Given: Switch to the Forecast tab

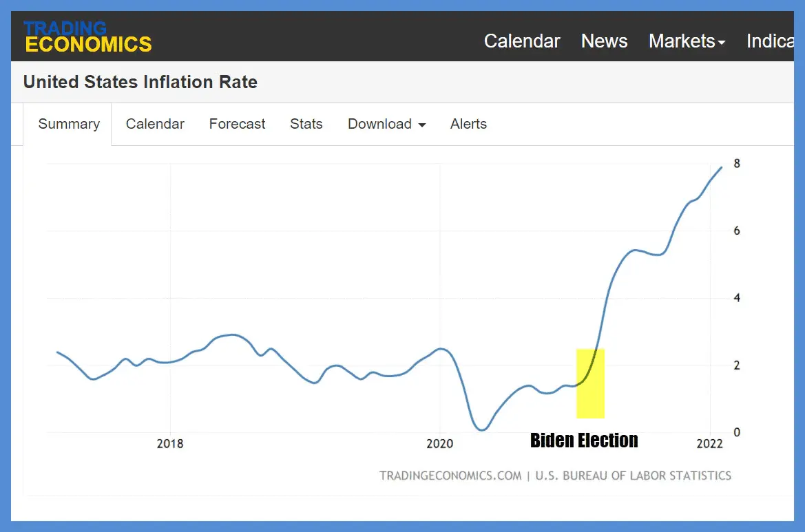Looking at the screenshot, I should [x=237, y=124].
